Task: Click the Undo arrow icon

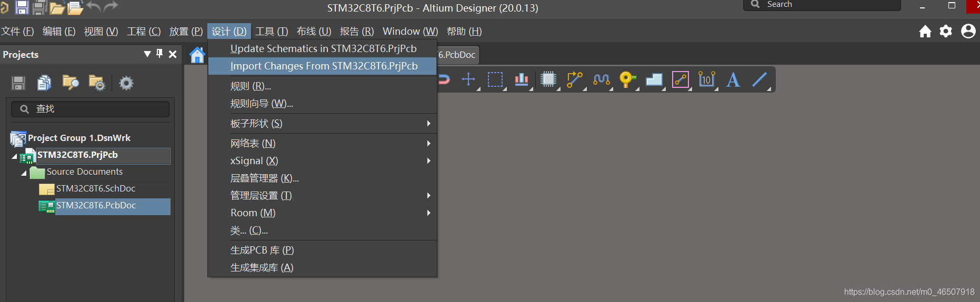Action: pos(94,6)
